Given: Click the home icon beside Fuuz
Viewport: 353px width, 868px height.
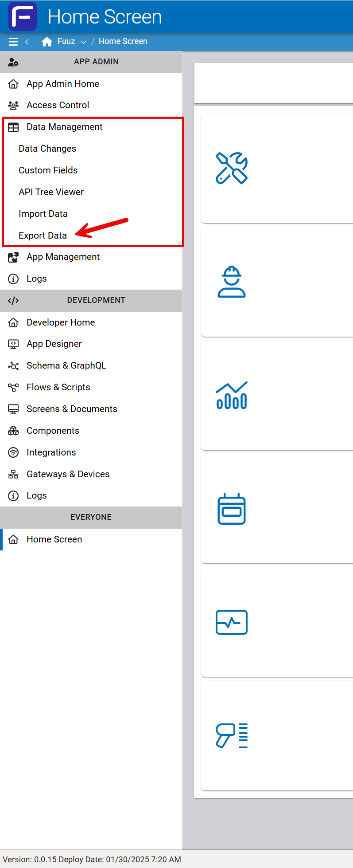Looking at the screenshot, I should pyautogui.click(x=47, y=42).
